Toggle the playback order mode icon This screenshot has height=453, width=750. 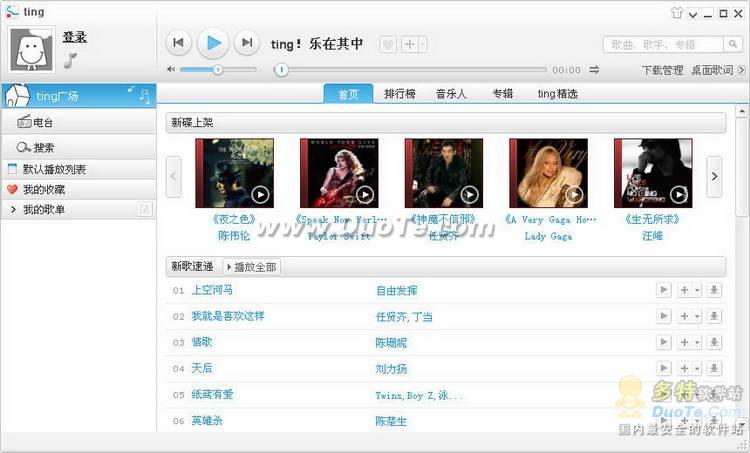(594, 70)
